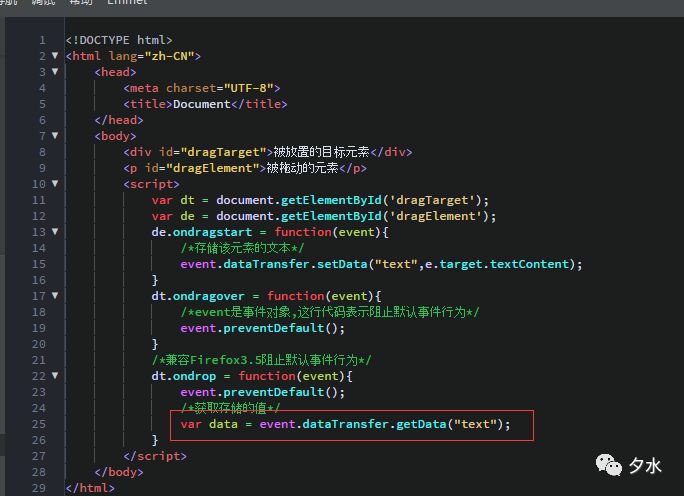Click the closing </script> tag

[155, 456]
